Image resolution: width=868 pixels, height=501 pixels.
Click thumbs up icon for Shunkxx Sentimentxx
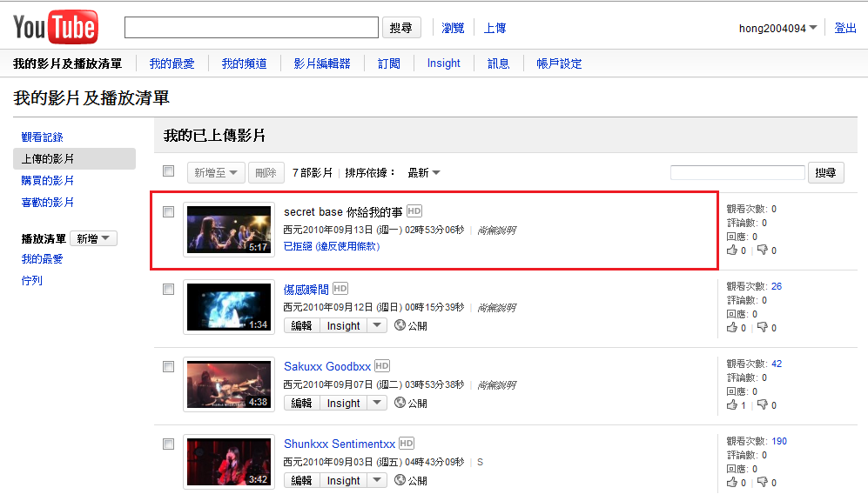click(x=732, y=483)
